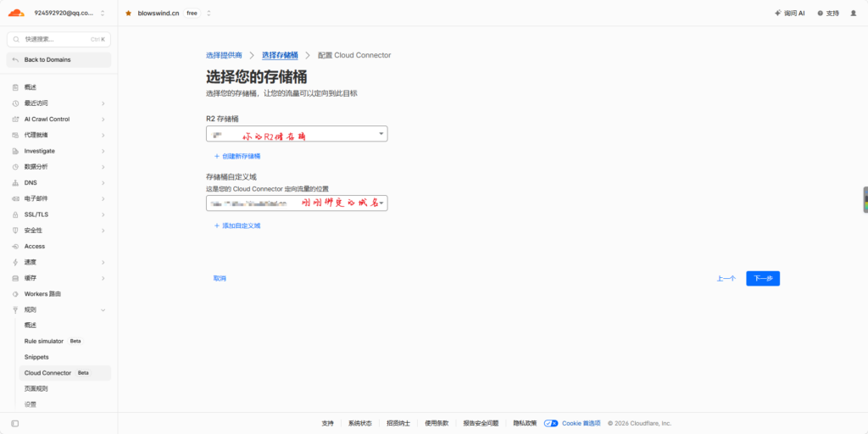868x434 pixels.
Task: Click the 安全性 shield icon
Action: coord(15,231)
